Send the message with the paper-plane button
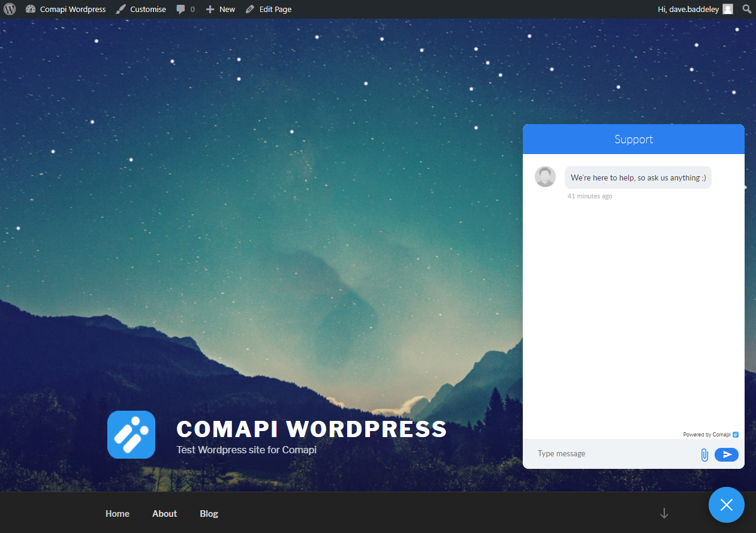This screenshot has width=756, height=533. [x=727, y=454]
